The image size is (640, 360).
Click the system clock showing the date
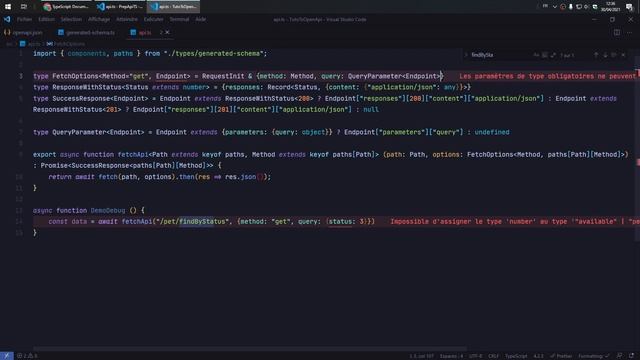coord(611,7)
